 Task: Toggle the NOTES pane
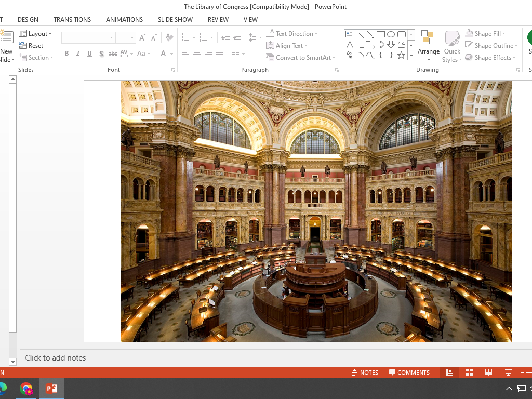tap(365, 373)
